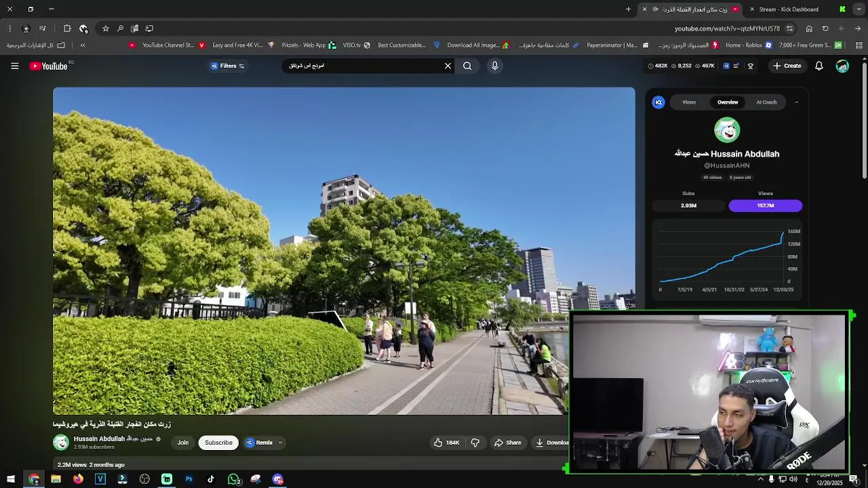The height and width of the screenshot is (488, 868).
Task: Select the Subs 2.93M stat
Action: tap(688, 205)
